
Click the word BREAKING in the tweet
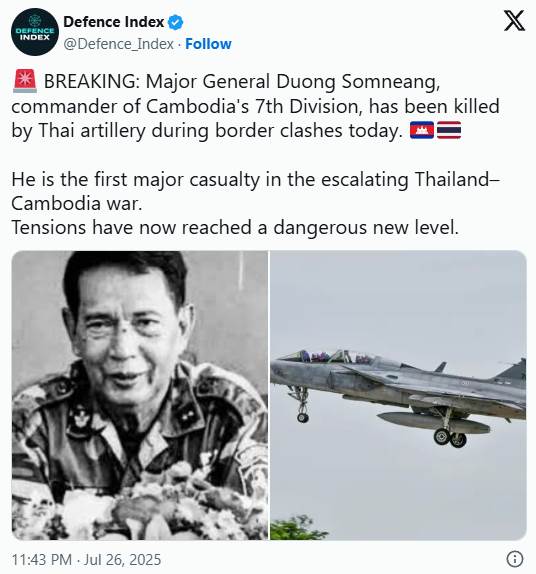coord(92,81)
